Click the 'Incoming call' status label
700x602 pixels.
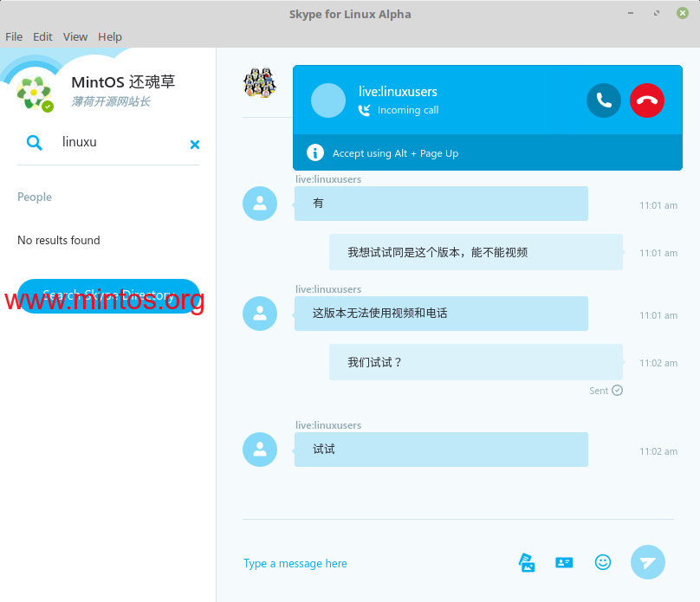(407, 110)
